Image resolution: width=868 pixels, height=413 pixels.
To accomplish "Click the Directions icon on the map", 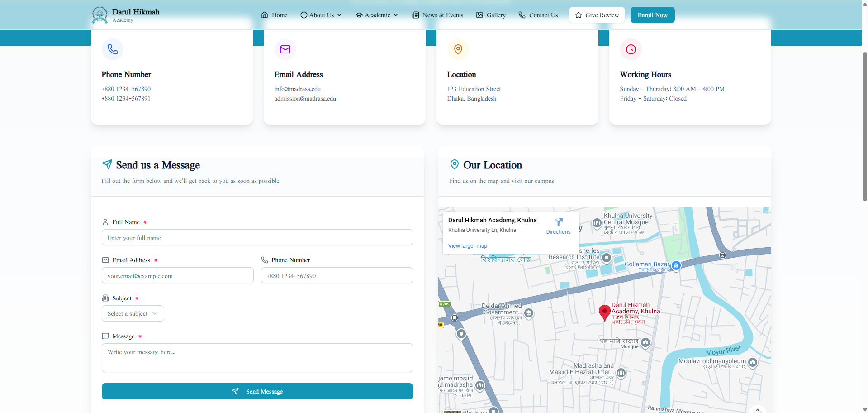I will pos(559,222).
